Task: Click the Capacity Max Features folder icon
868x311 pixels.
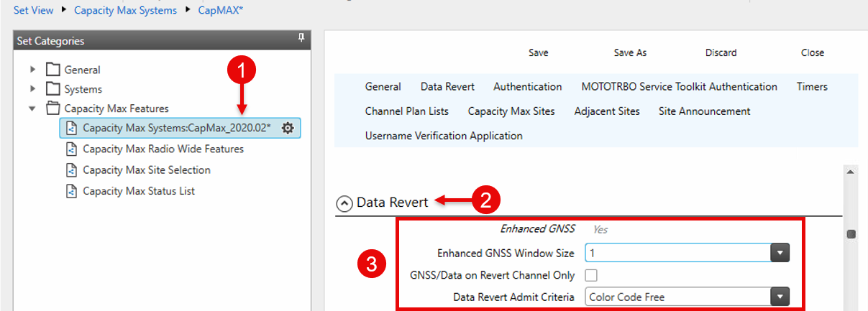Action: click(x=52, y=108)
